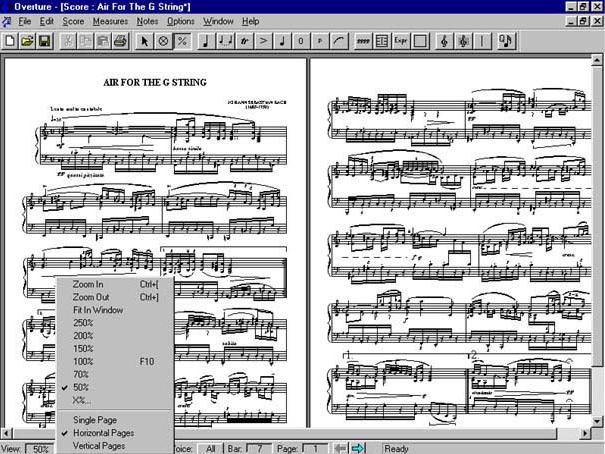
Task: Select the vertical bar line tool
Action: click(482, 41)
